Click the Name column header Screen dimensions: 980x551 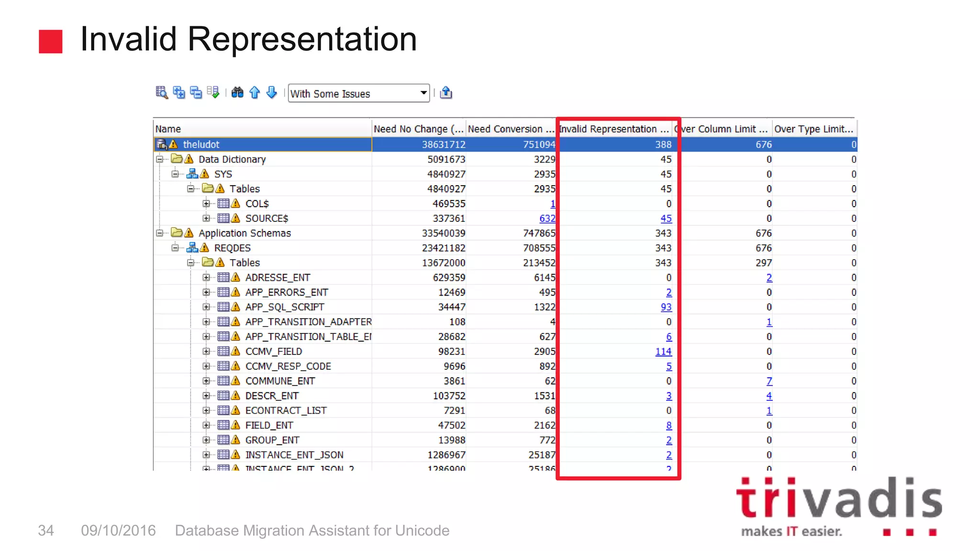tap(262, 129)
